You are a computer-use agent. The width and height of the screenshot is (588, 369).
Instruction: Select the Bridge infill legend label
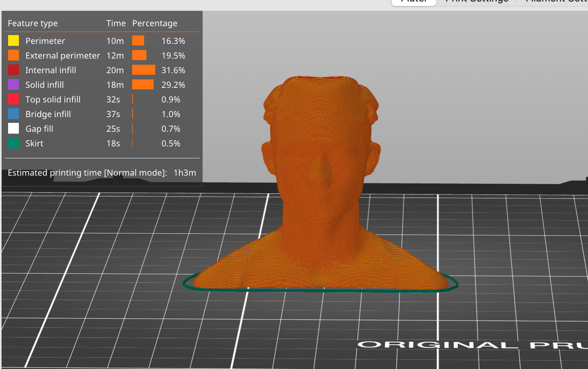coord(48,114)
